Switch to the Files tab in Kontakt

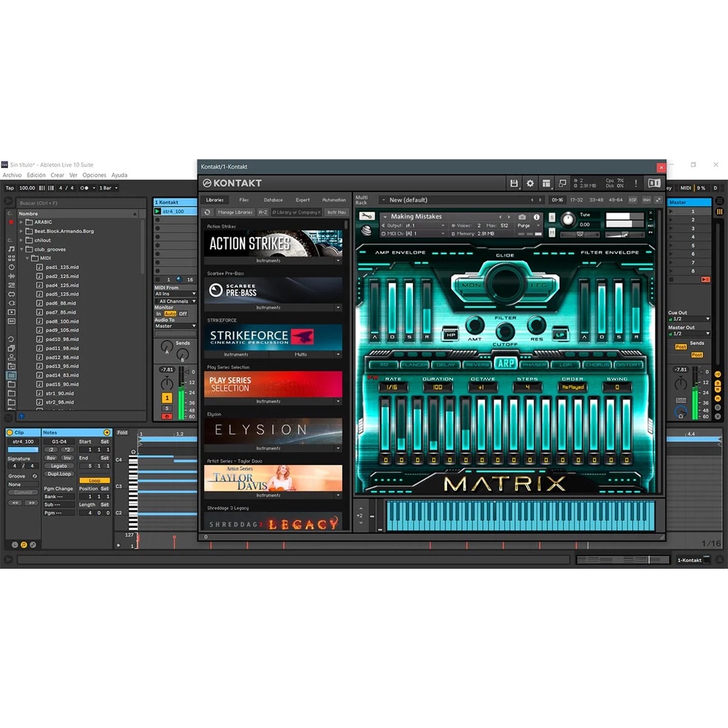point(244,200)
